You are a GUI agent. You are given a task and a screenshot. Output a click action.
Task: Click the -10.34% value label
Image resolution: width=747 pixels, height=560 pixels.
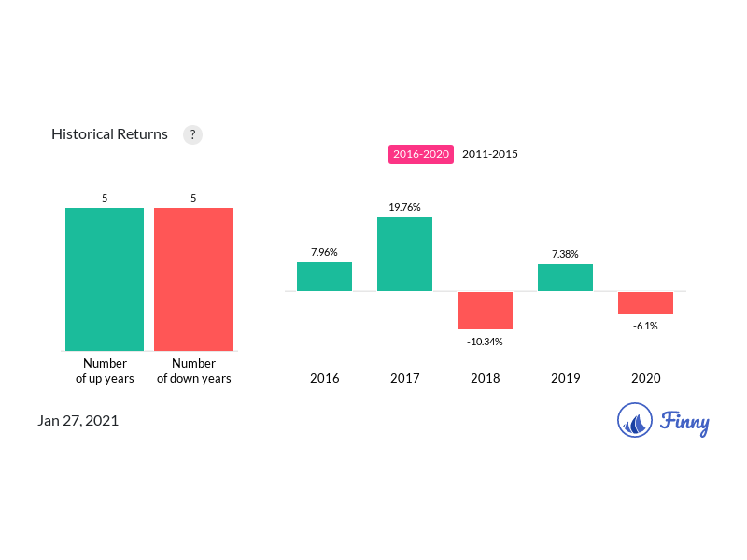485,342
